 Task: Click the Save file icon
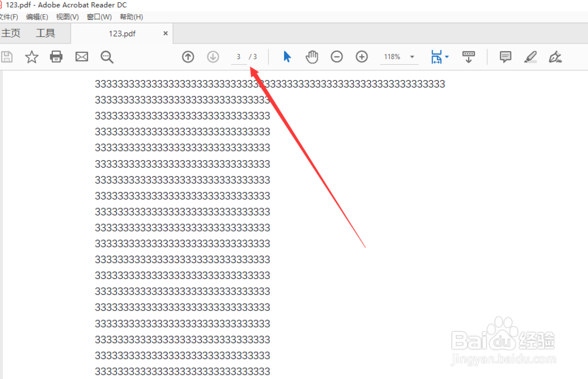(6, 57)
